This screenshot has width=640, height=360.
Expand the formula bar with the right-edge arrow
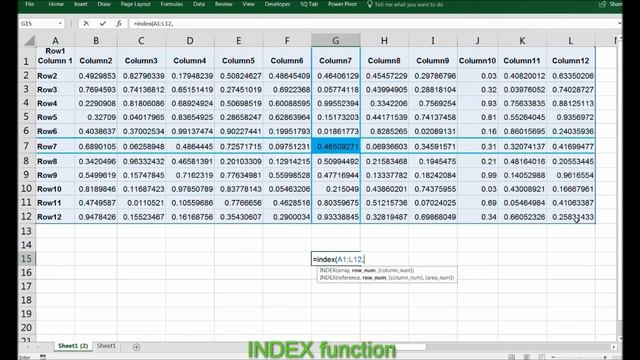coord(620,24)
